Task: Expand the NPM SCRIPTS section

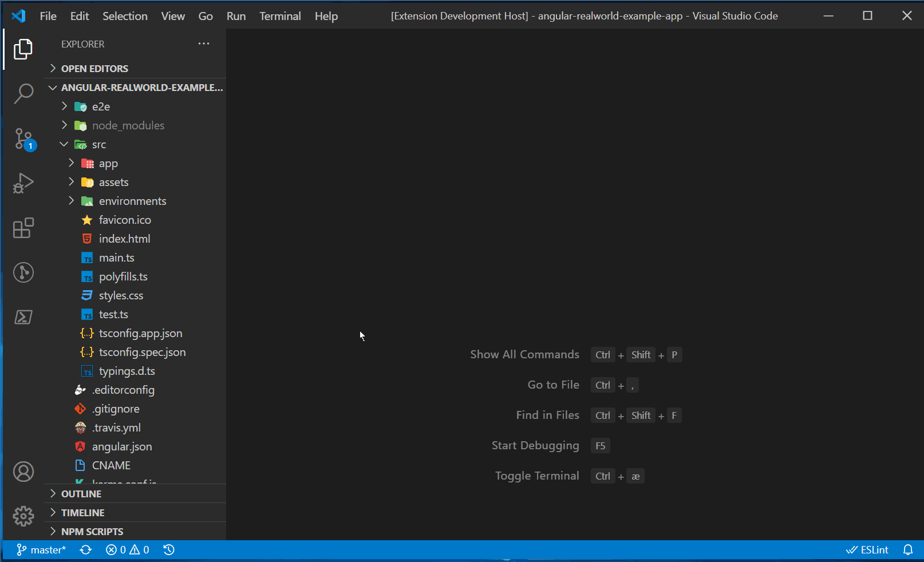Action: point(135,532)
